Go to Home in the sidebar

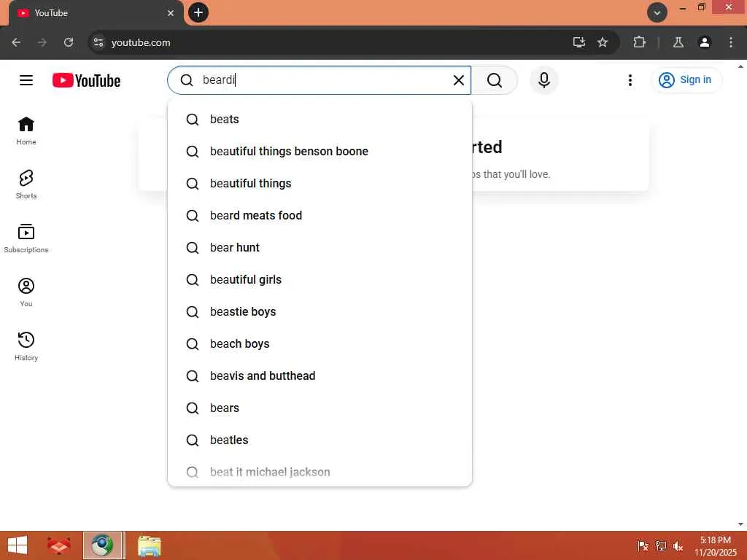point(26,131)
